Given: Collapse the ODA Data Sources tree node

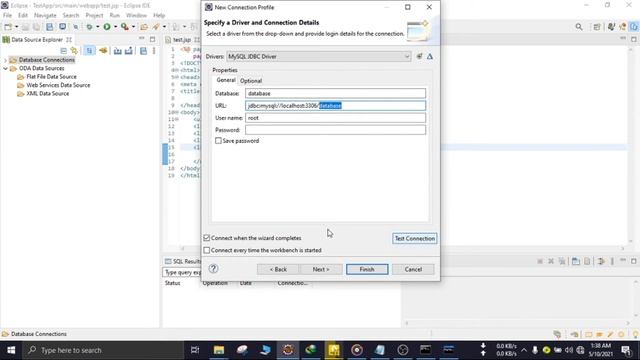Looking at the screenshot, I should [x=5, y=69].
